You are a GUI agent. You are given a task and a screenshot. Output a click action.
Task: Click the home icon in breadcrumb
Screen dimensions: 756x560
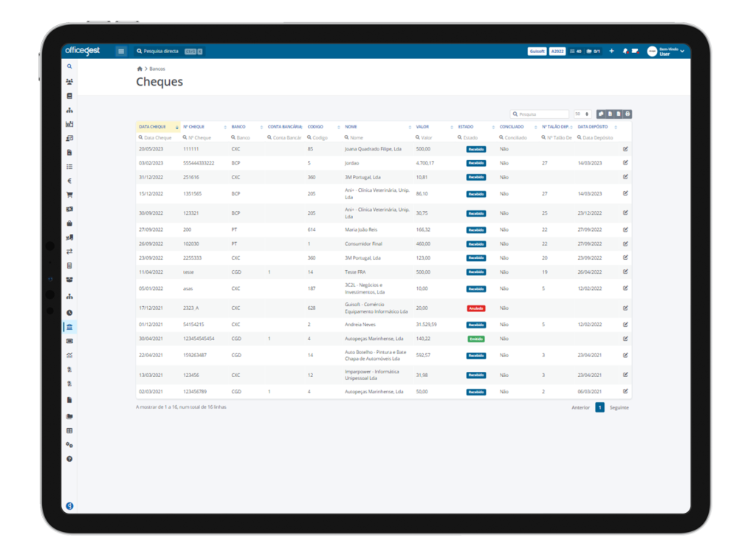click(140, 69)
